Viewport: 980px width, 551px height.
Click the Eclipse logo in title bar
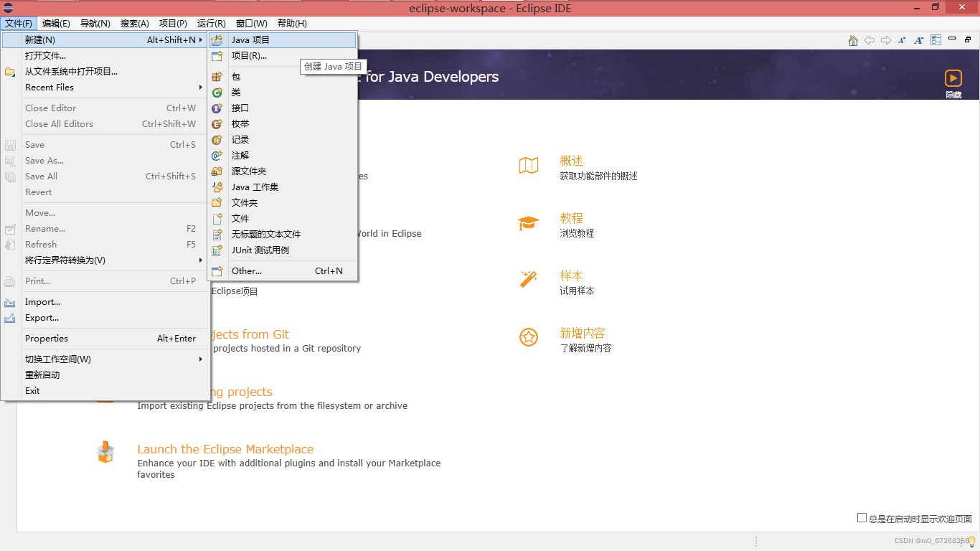tap(8, 8)
